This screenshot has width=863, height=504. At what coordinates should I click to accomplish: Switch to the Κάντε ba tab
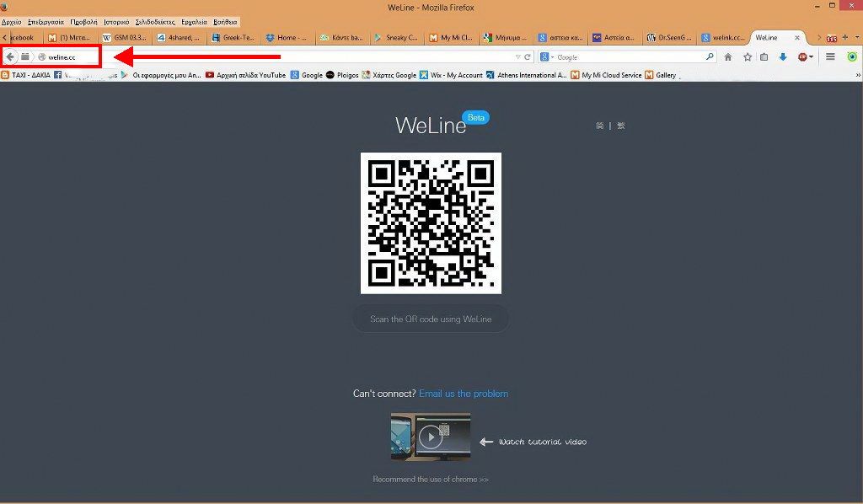pos(342,37)
